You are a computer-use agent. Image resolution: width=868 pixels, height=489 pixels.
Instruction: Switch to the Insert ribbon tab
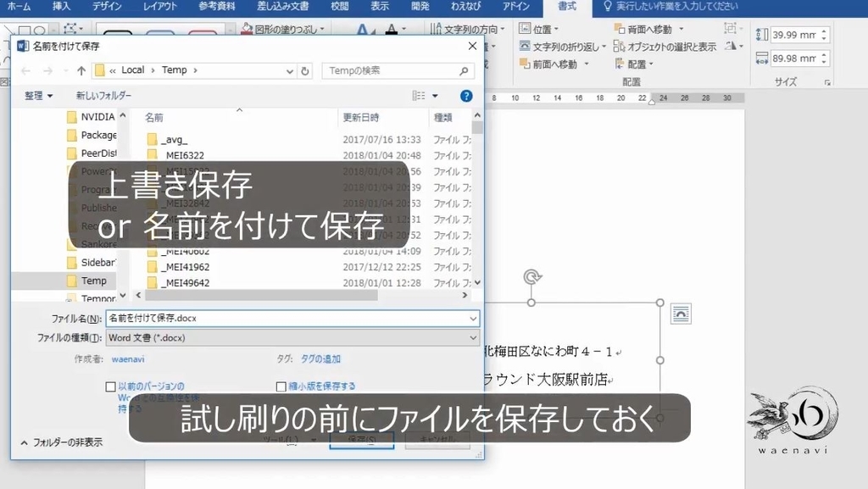[61, 6]
